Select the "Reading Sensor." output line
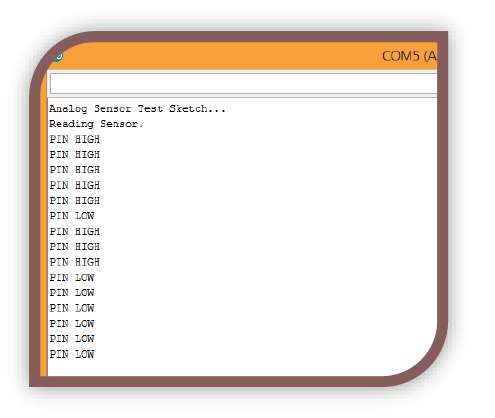495x418 pixels. [x=96, y=124]
